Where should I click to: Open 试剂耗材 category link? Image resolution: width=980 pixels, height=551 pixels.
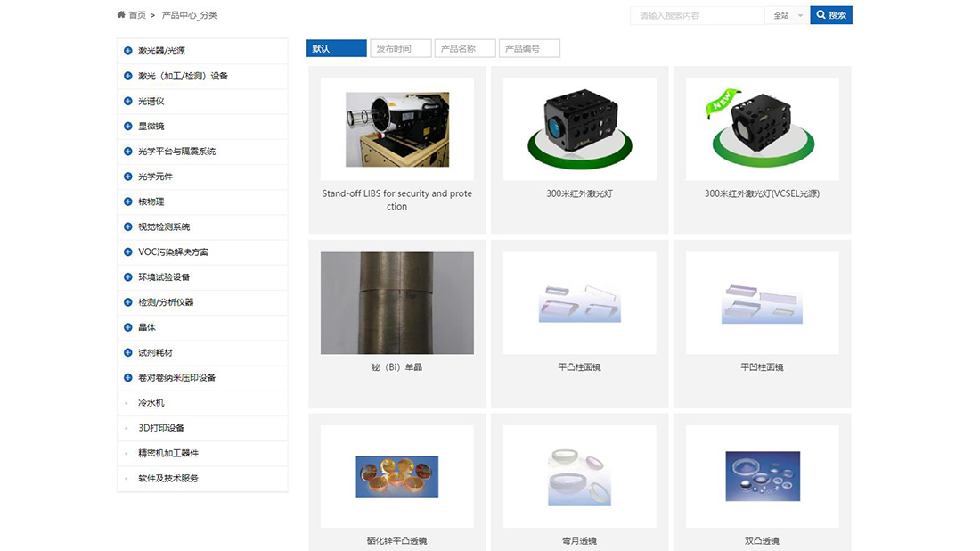click(155, 352)
